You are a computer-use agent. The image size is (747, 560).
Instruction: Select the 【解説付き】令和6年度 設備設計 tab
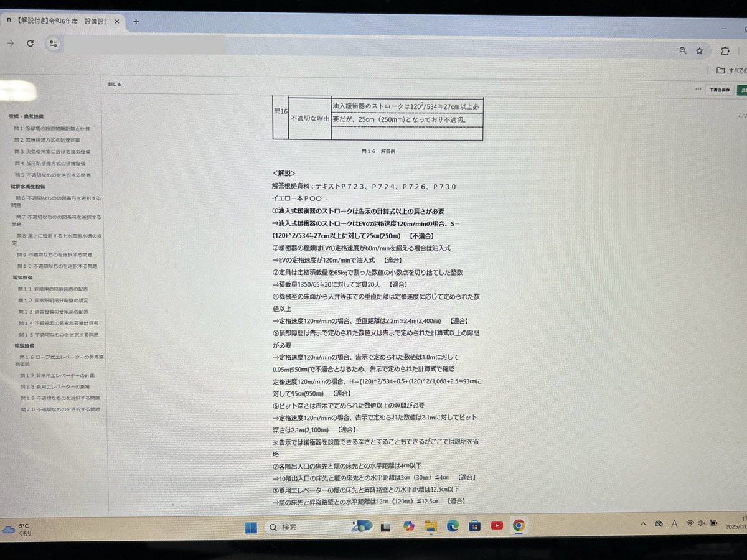click(x=62, y=21)
